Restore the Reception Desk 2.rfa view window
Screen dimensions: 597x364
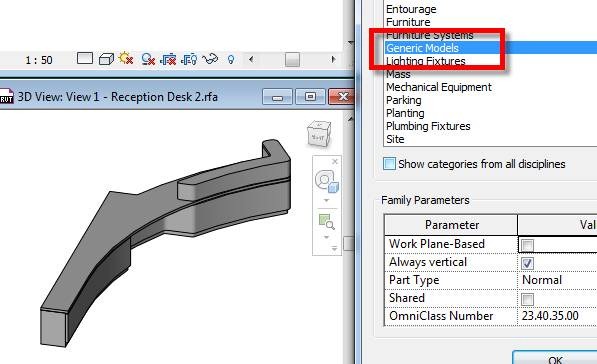pyautogui.click(x=310, y=97)
